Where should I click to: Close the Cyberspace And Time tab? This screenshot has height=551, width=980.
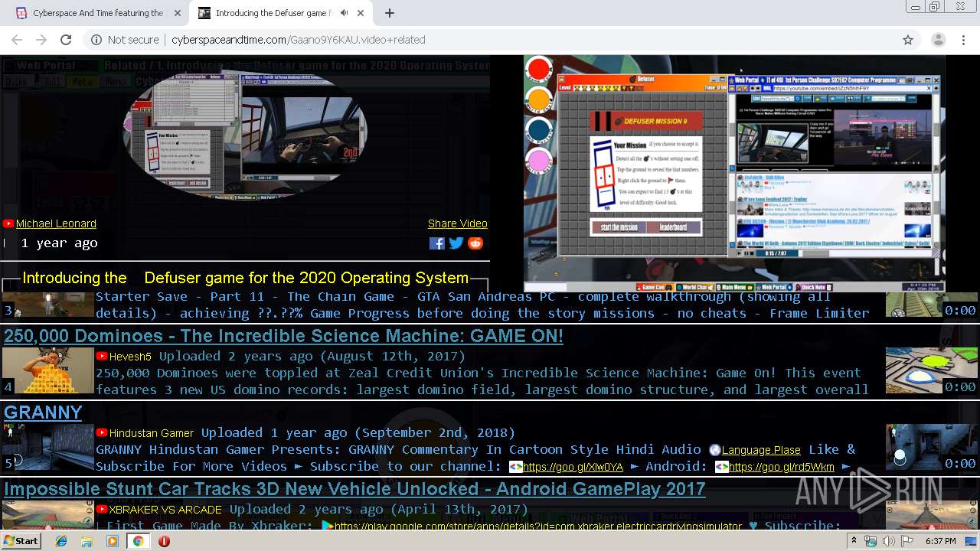tap(178, 13)
